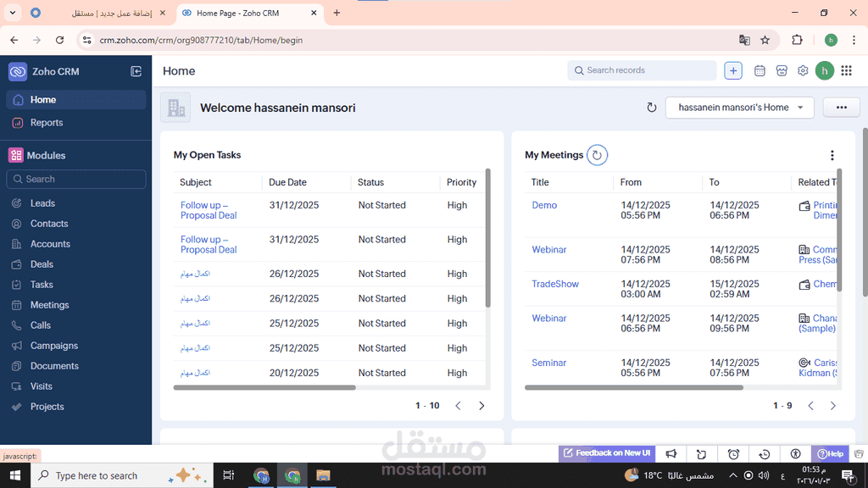Switch to Reports in the sidebar
This screenshot has width=868, height=488.
(x=47, y=123)
